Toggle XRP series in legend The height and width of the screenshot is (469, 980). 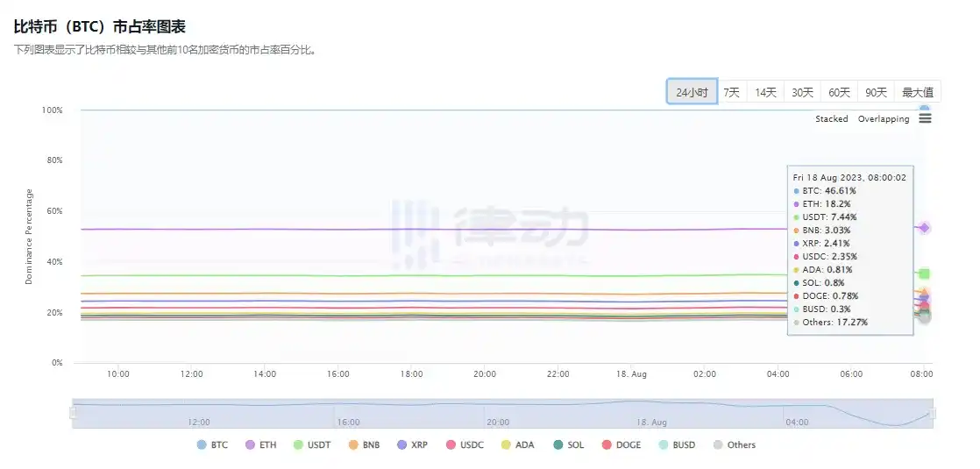pyautogui.click(x=412, y=445)
